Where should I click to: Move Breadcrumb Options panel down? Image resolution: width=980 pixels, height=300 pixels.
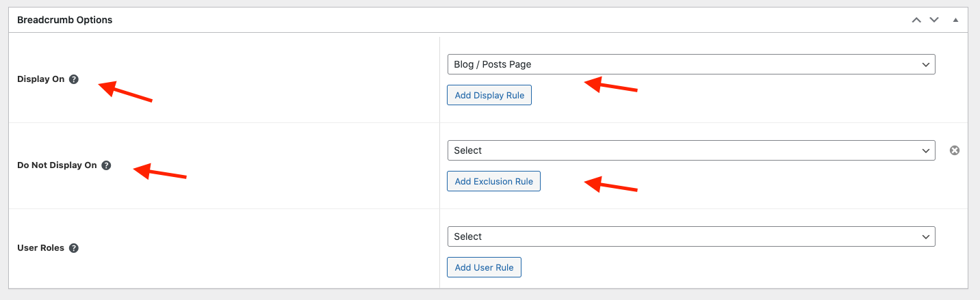[934, 21]
